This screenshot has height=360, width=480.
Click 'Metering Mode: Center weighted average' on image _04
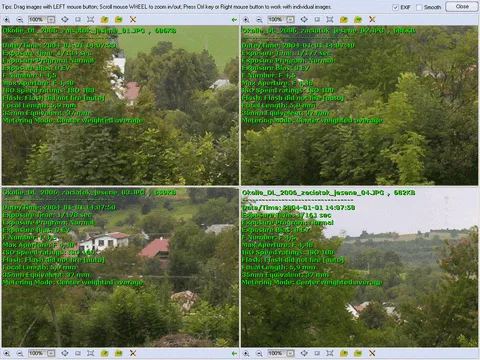click(x=312, y=282)
